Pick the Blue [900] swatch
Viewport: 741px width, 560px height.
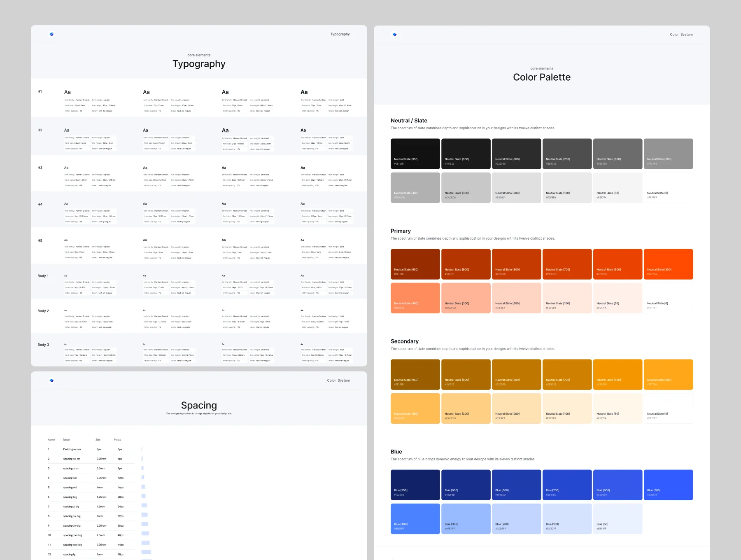(466, 485)
